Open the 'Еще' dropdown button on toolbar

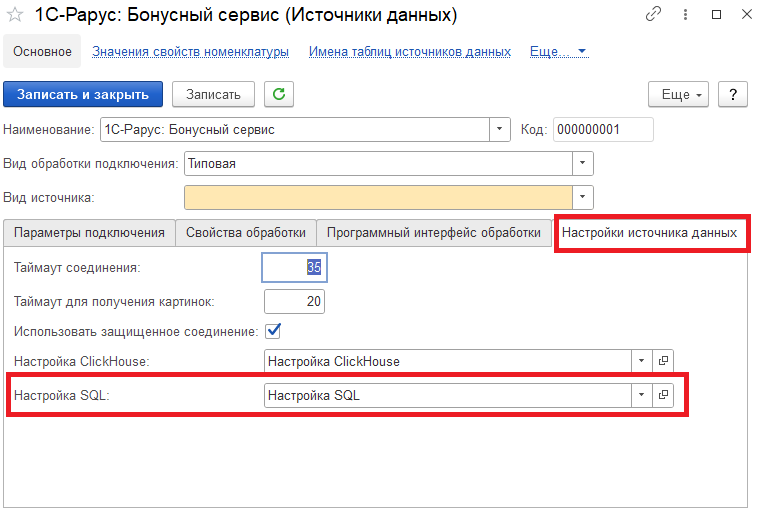pos(678,94)
